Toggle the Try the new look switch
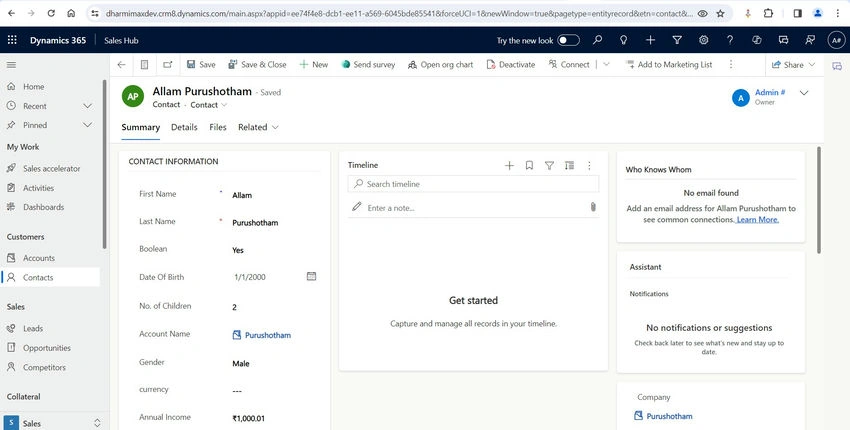 [568, 40]
